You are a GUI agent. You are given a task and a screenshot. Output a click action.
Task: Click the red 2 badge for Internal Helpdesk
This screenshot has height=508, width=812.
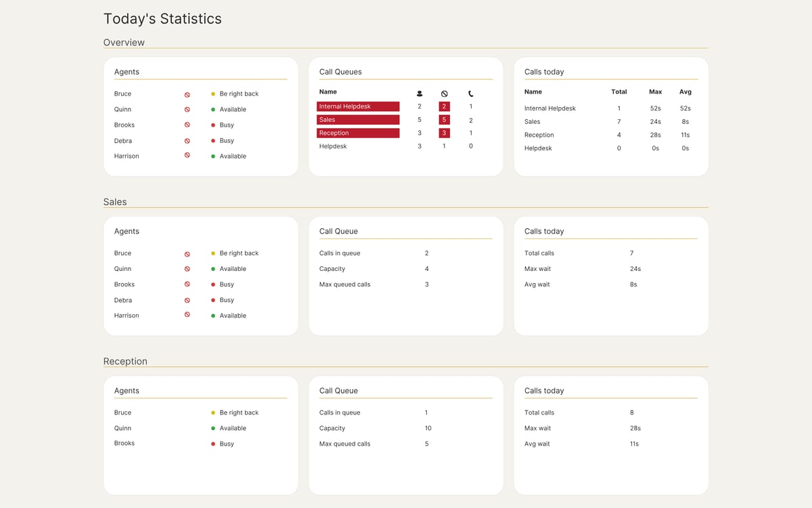(x=444, y=106)
